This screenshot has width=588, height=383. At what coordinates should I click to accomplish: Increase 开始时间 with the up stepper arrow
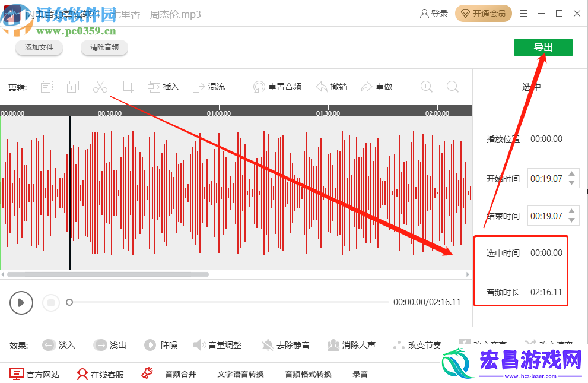tap(571, 174)
